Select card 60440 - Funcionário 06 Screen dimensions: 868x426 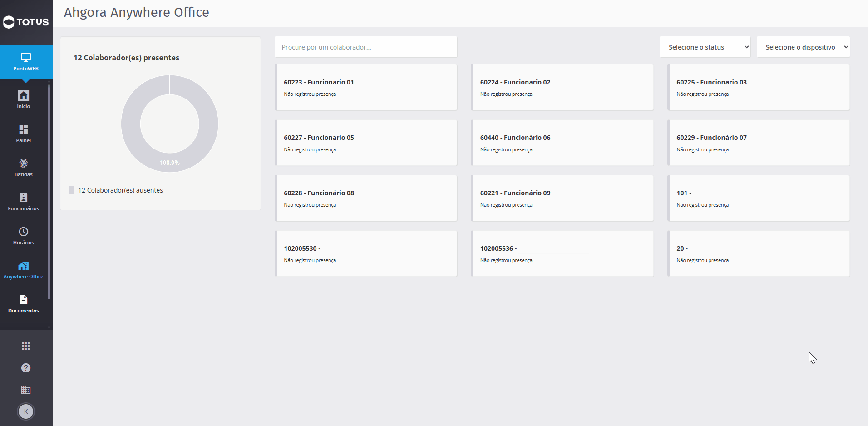[562, 143]
